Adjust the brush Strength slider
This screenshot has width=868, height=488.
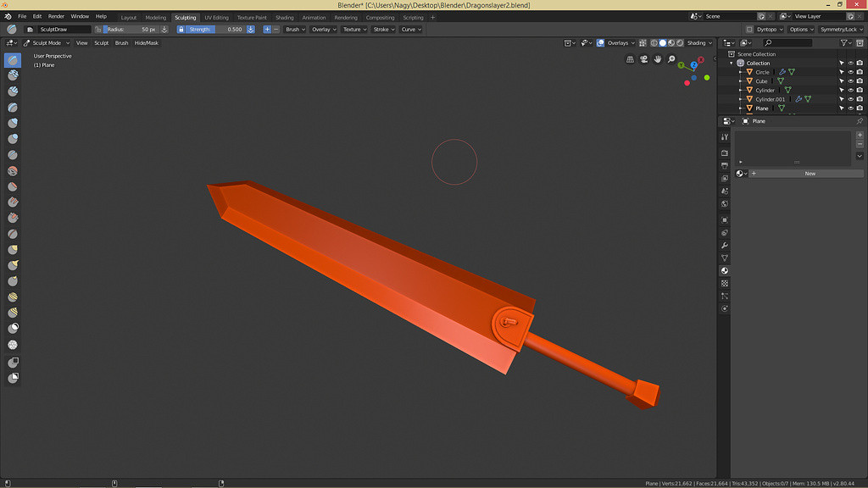pyautogui.click(x=216, y=30)
